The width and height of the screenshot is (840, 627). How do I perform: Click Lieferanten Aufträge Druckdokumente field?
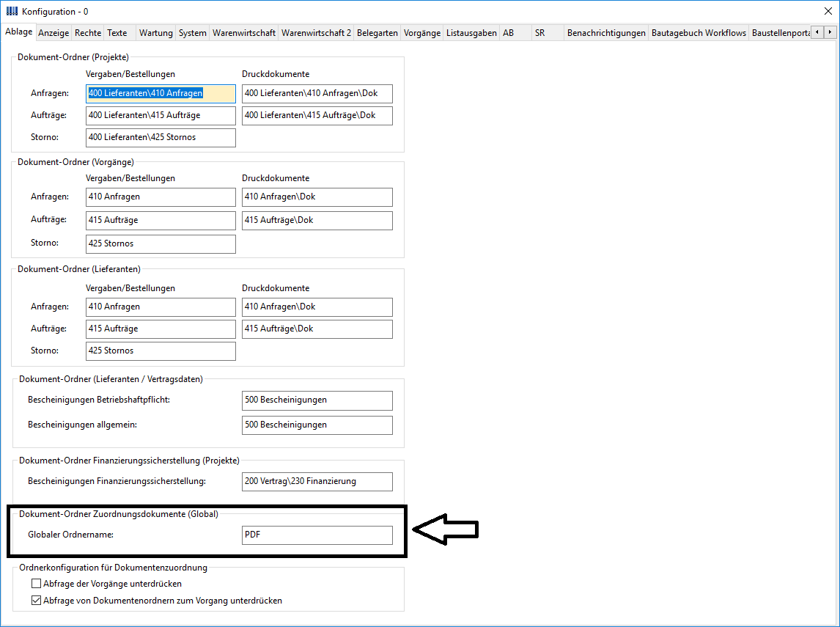point(317,329)
